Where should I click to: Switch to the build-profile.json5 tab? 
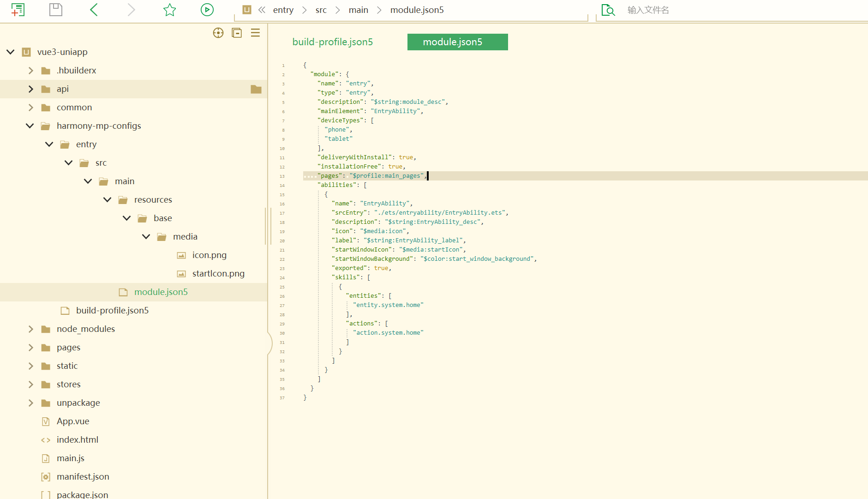tap(333, 42)
